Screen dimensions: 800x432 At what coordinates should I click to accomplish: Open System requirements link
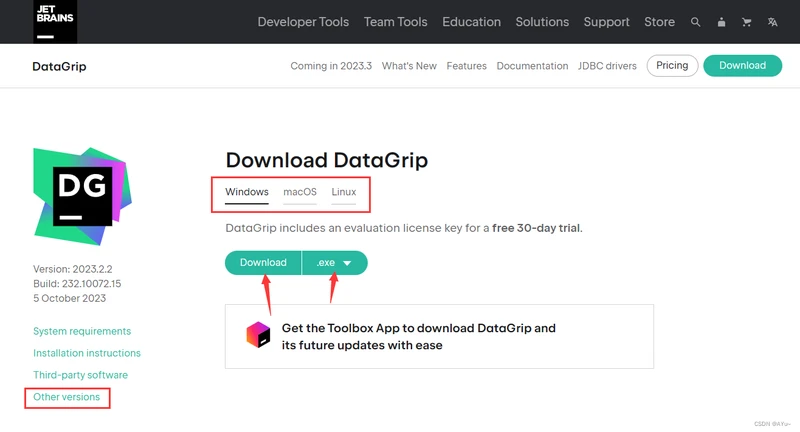pos(82,332)
